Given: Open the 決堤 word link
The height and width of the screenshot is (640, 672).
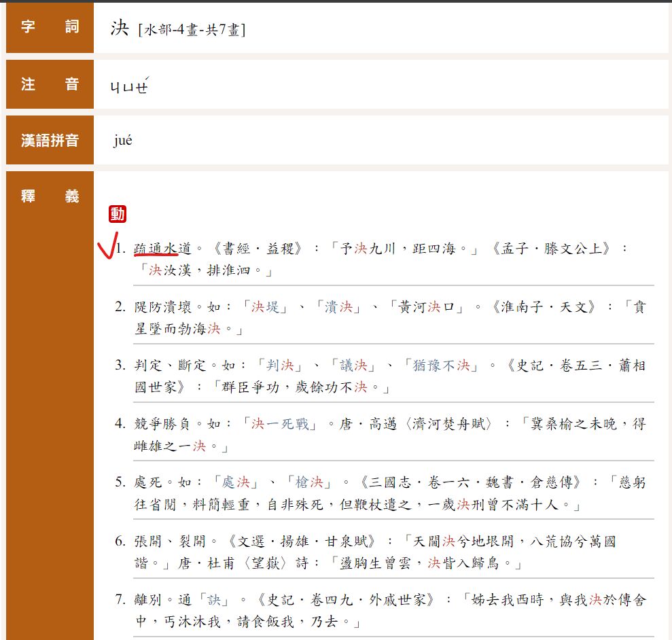Looking at the screenshot, I should pos(265,307).
